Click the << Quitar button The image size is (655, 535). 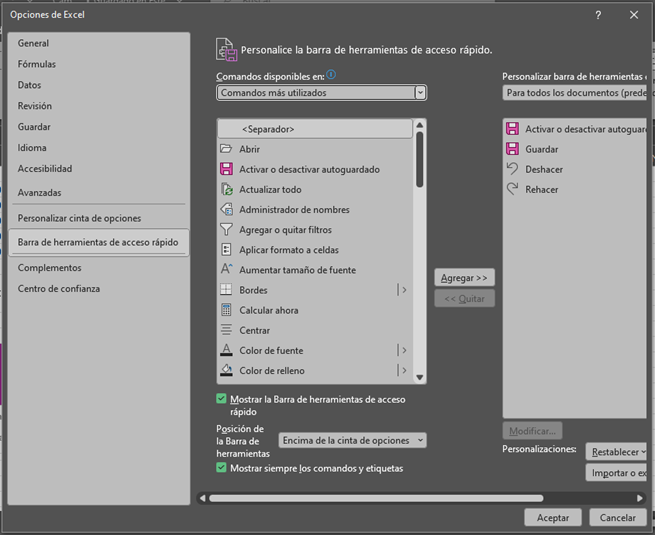(x=465, y=299)
